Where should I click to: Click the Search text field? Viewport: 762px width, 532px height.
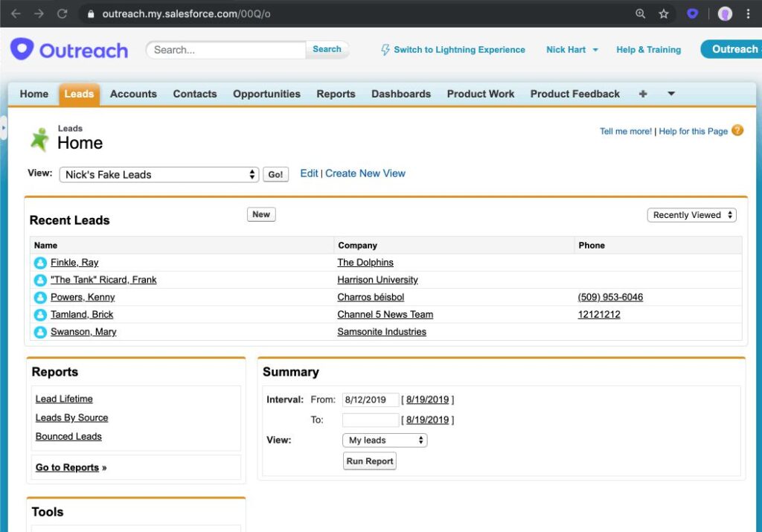pyautogui.click(x=226, y=50)
